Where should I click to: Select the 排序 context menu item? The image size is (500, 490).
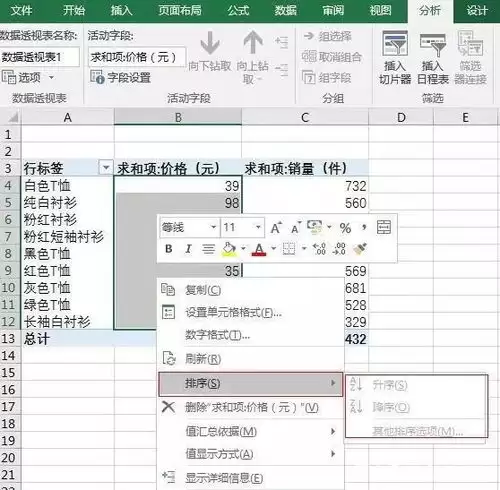(250, 384)
